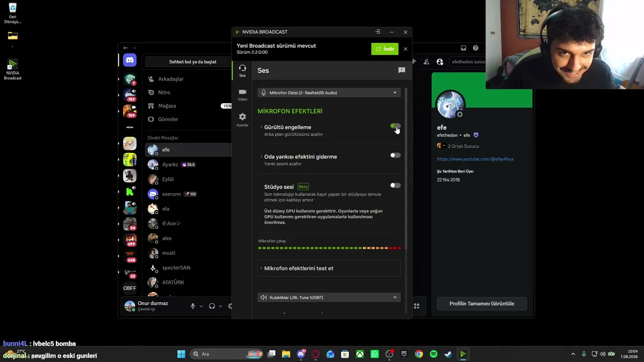
Task: Click the NVIDIA Broadcast sign-in icon in title bar
Action: point(378,32)
